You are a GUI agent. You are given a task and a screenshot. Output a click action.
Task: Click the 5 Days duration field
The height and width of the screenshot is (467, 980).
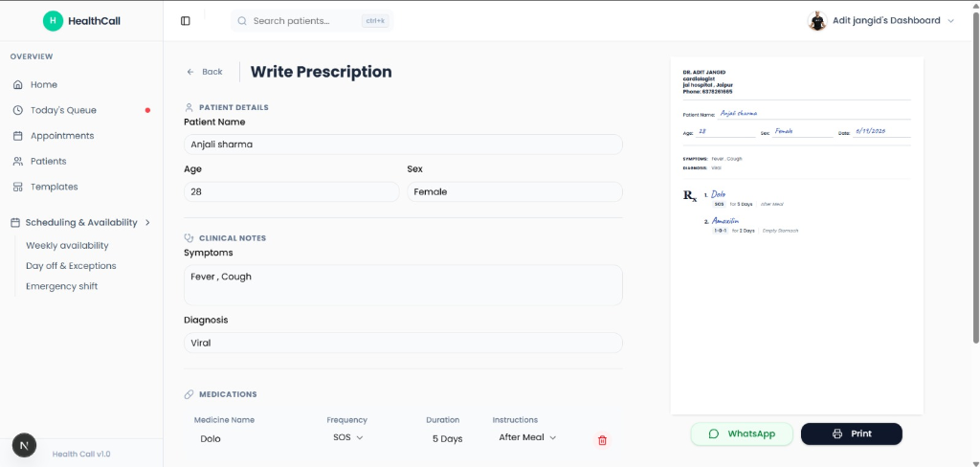click(448, 439)
